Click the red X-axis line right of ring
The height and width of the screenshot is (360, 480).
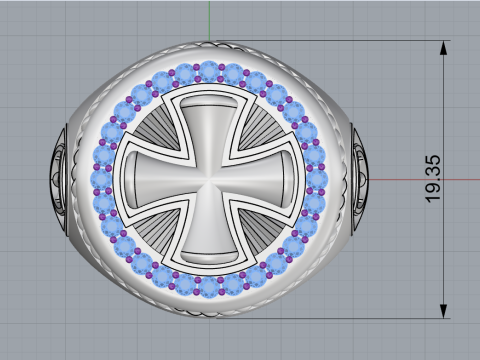click(x=423, y=180)
